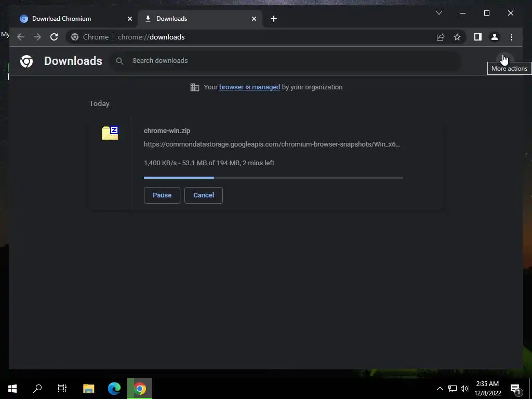Click the forward navigation arrow

(37, 37)
